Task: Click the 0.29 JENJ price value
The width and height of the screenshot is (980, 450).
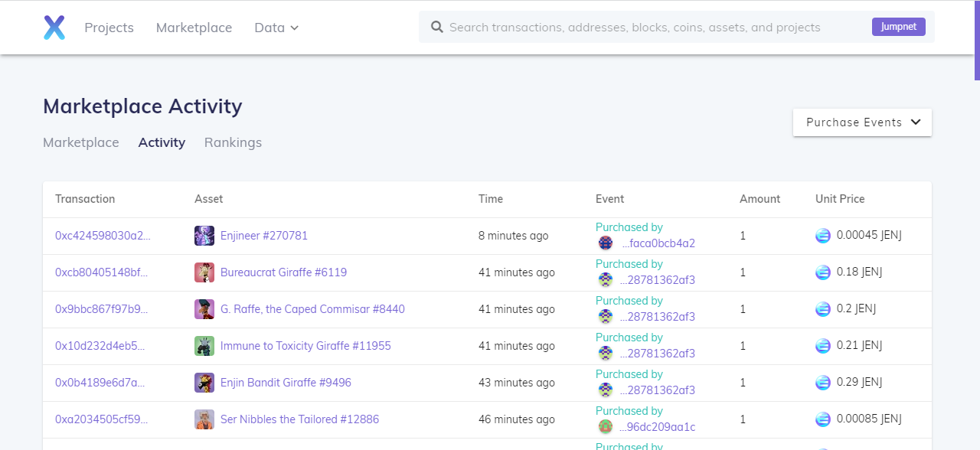Action: [860, 383]
